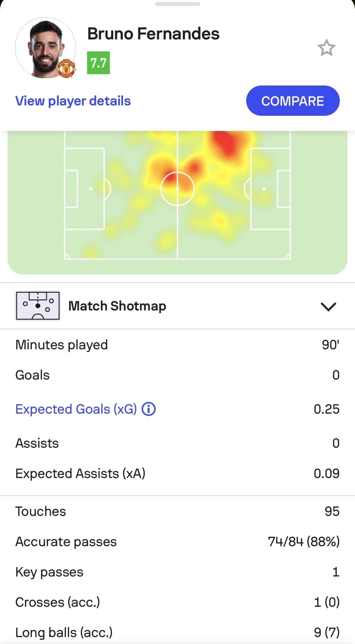355x644 pixels.
Task: Click the Match Shotmap pitch icon
Action: pos(38,306)
